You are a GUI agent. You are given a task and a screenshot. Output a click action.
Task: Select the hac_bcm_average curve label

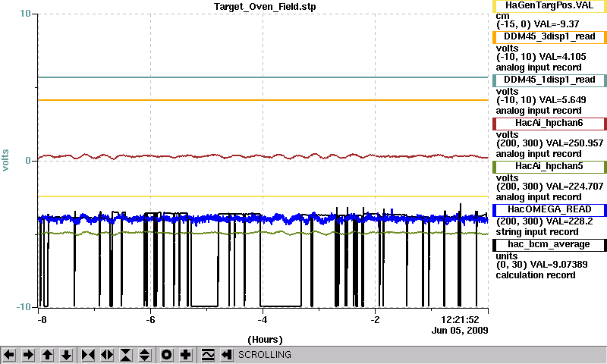[549, 245]
